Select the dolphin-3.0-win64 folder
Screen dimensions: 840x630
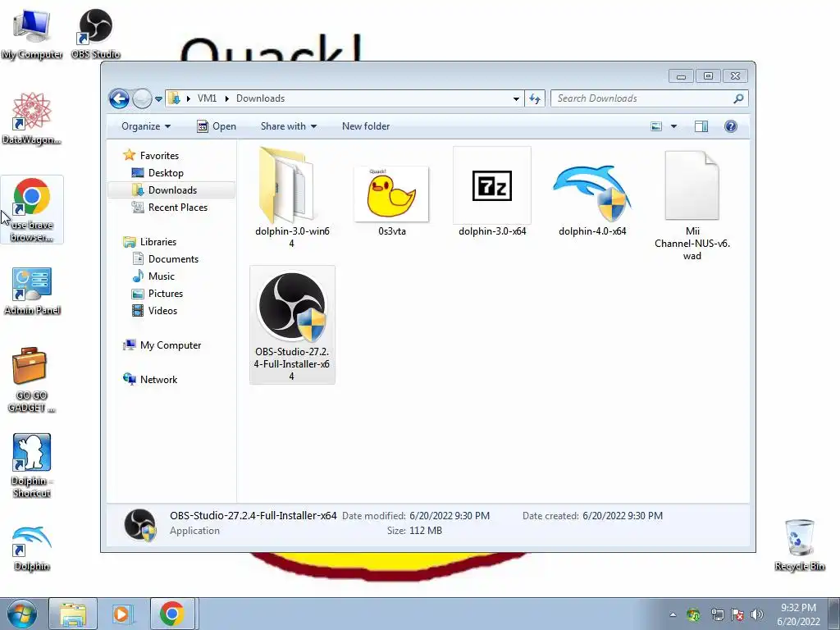292,199
